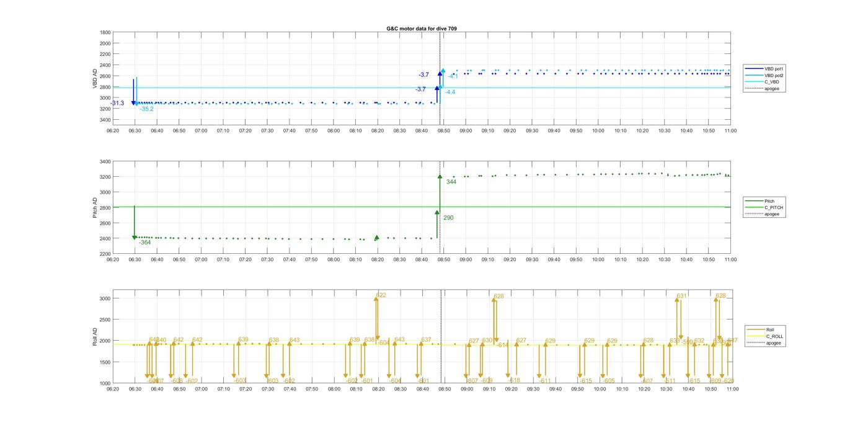Click the '-31.3' annotation in VBD plot
868x430 pixels.
tap(117, 103)
